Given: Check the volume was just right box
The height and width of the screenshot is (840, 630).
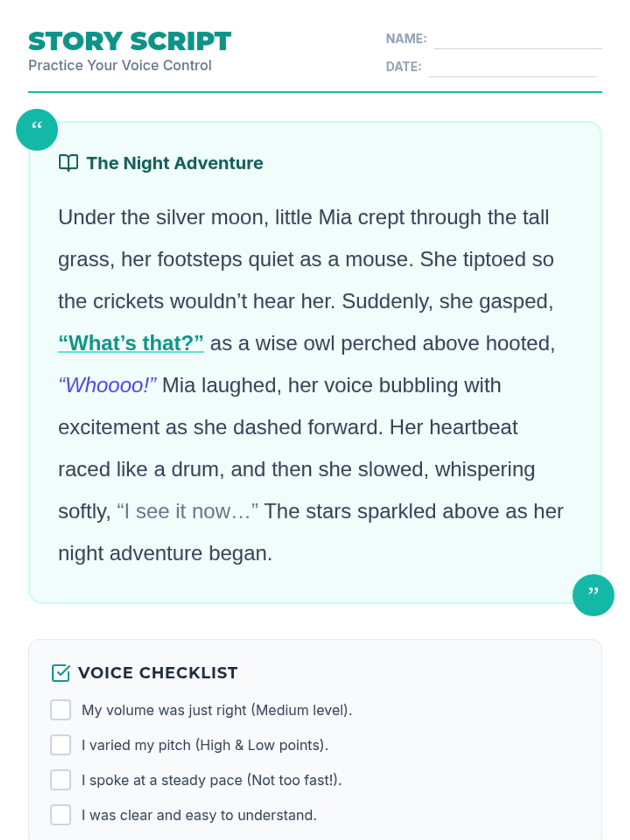Looking at the screenshot, I should coord(61,710).
